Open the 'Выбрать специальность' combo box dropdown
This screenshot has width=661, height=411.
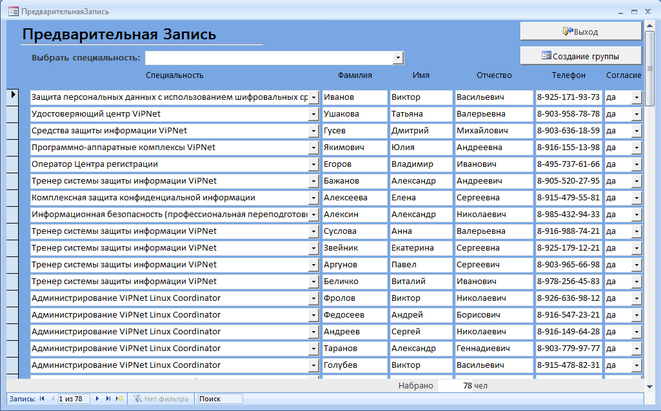click(397, 58)
